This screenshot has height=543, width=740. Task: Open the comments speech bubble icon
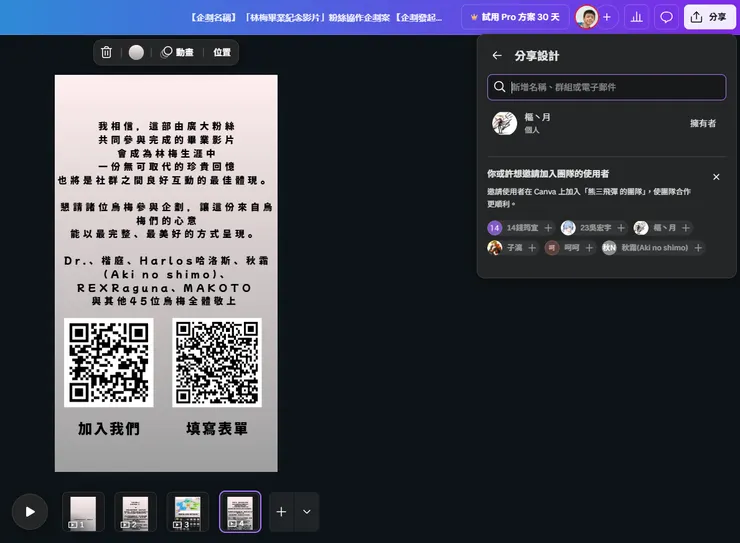666,17
